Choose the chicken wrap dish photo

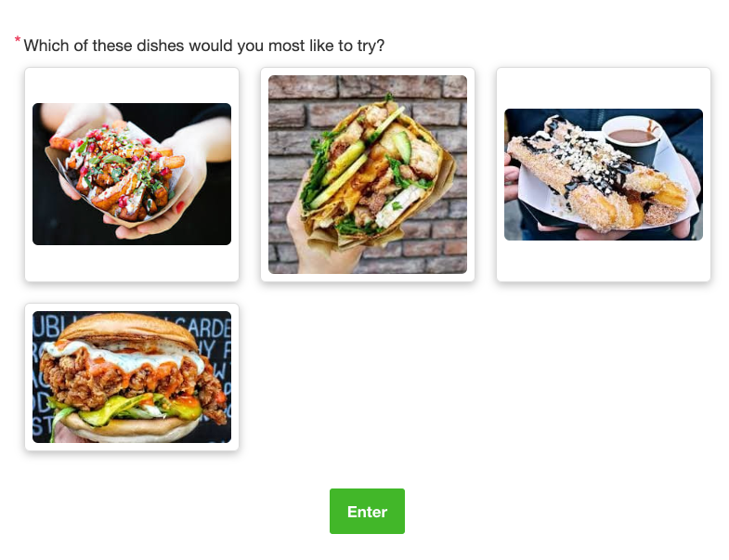point(368,175)
